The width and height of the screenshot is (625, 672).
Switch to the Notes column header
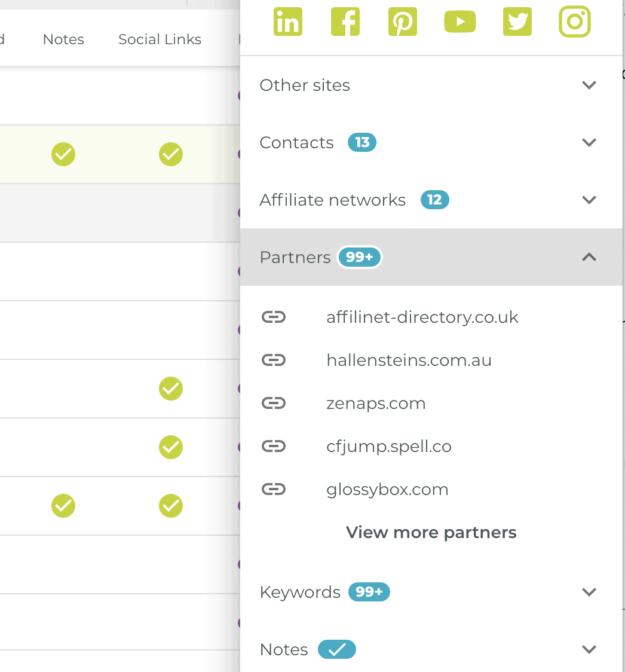pos(63,39)
